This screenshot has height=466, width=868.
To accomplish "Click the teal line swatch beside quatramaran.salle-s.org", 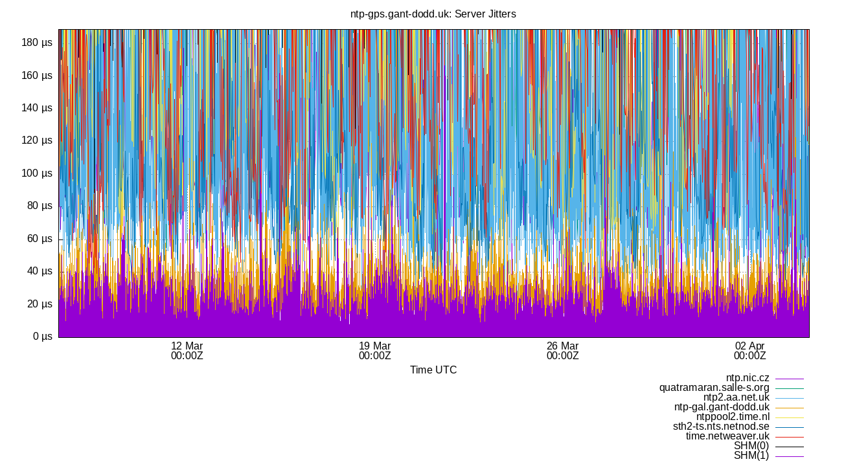I will click(x=789, y=387).
